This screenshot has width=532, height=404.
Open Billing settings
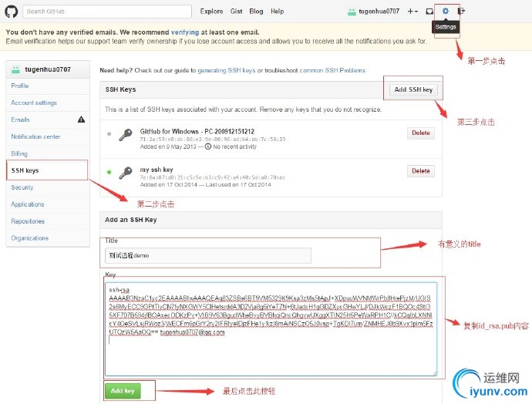coord(48,153)
